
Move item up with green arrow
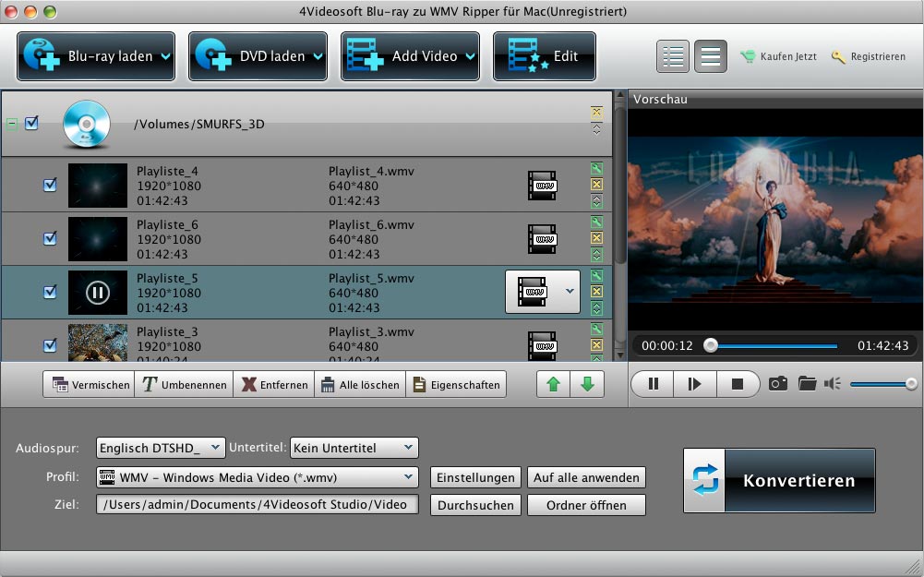(553, 385)
